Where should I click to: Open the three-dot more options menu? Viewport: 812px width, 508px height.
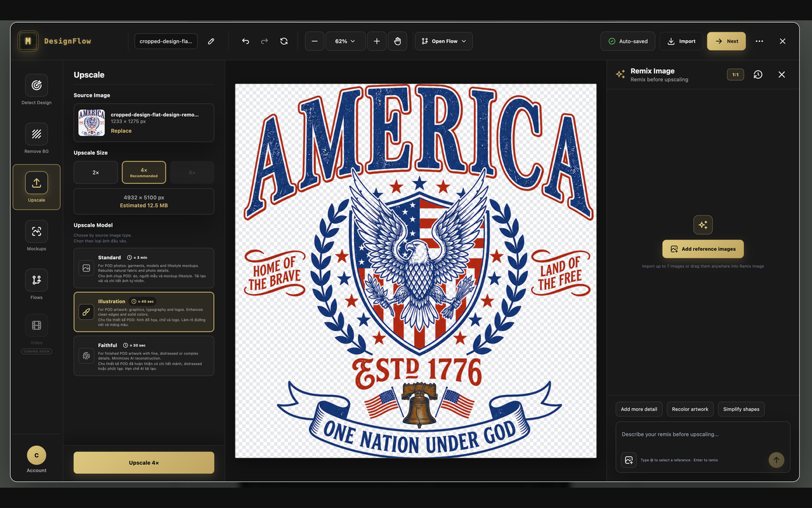click(x=759, y=41)
